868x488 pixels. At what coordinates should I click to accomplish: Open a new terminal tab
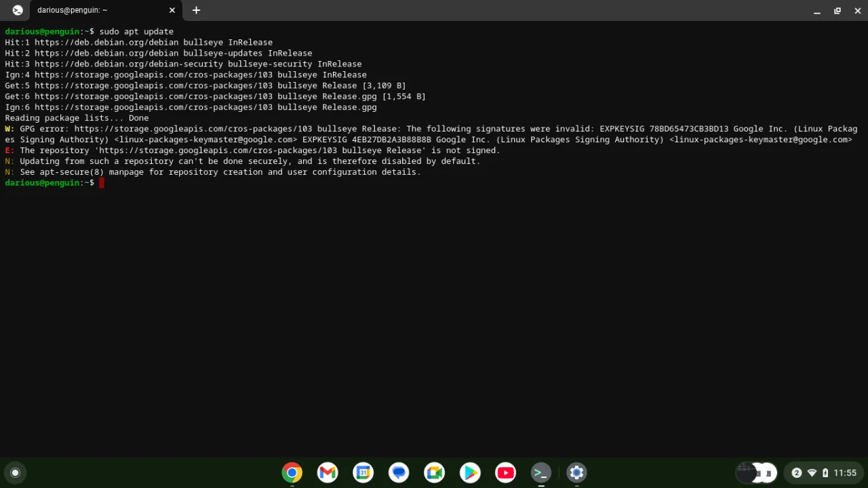pos(196,10)
